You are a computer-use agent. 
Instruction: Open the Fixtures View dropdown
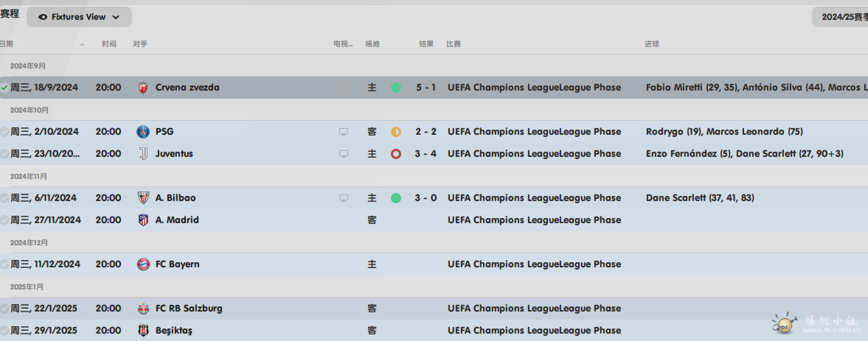click(79, 17)
